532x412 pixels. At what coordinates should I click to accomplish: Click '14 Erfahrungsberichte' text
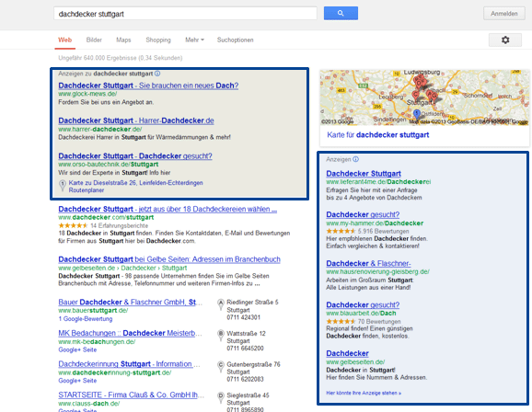(119, 225)
